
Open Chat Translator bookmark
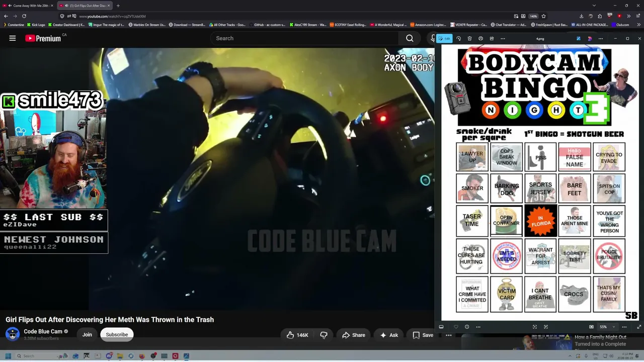tap(508, 25)
